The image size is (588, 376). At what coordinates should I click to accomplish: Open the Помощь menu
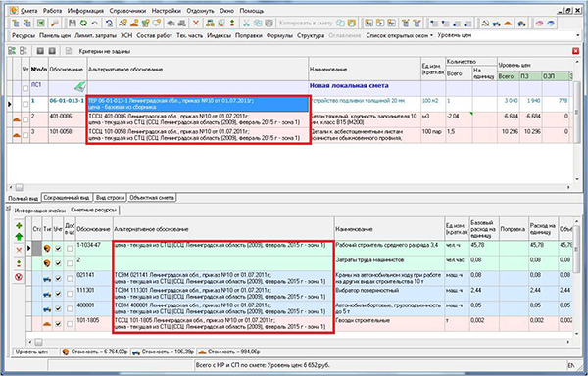tap(251, 11)
